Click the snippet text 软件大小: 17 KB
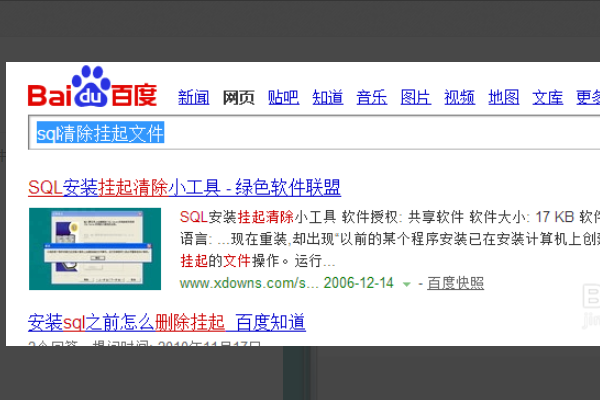 (x=522, y=217)
